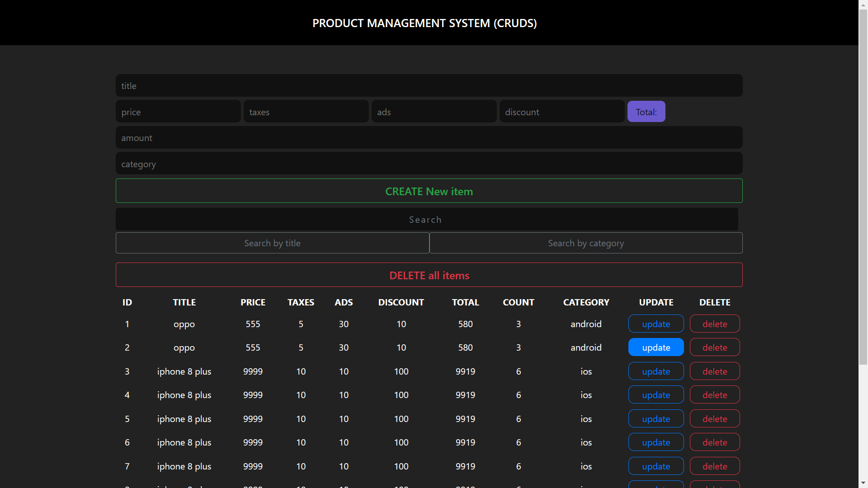Choose Search by category mode
Screen dimensions: 868x488
586,243
